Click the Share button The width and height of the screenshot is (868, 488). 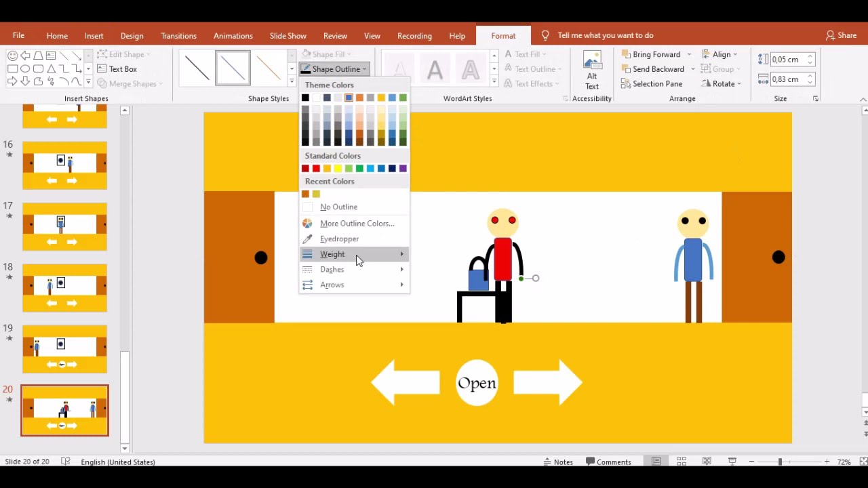click(841, 36)
